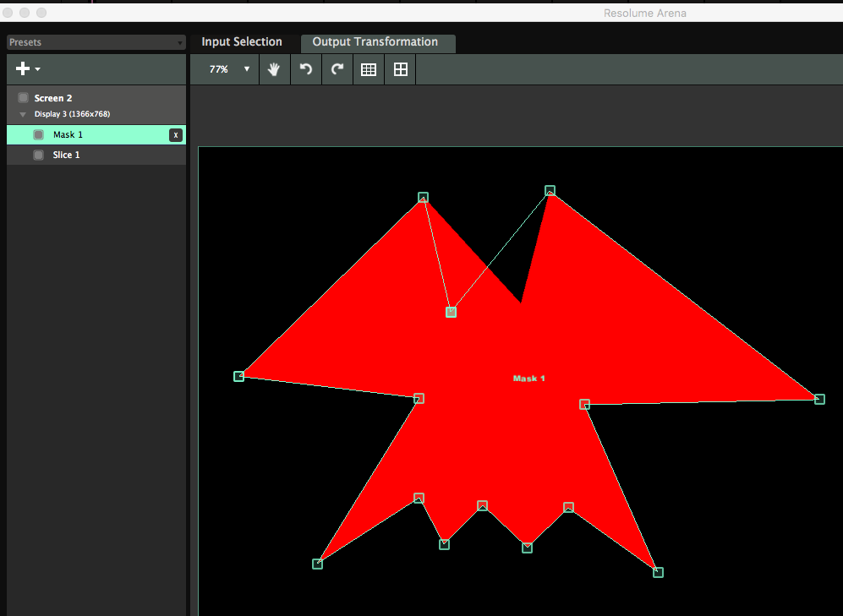
Task: Click the undo arrow icon
Action: (305, 69)
